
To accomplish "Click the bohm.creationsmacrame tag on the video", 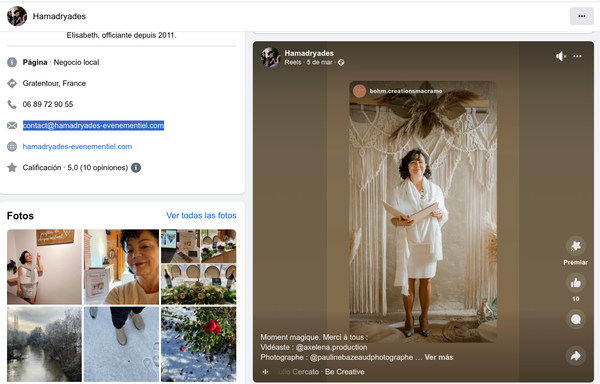I will tap(406, 91).
